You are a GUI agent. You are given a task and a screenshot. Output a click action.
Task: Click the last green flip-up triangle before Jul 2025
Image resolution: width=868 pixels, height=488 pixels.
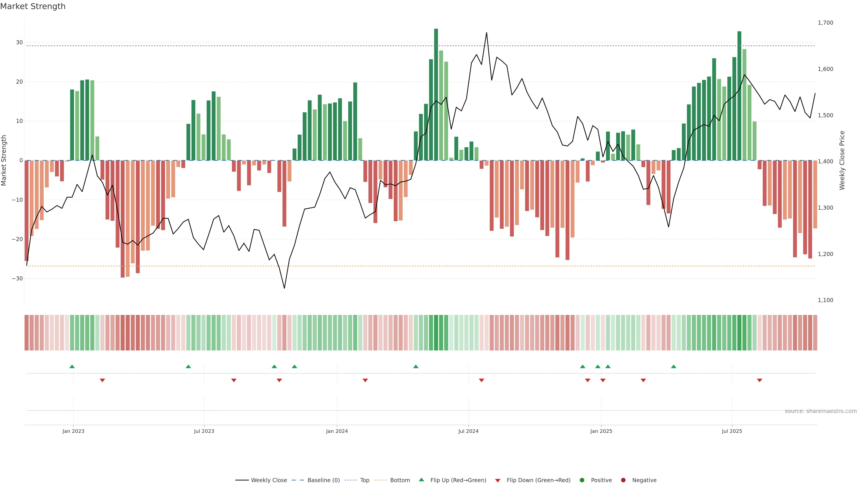(x=674, y=366)
